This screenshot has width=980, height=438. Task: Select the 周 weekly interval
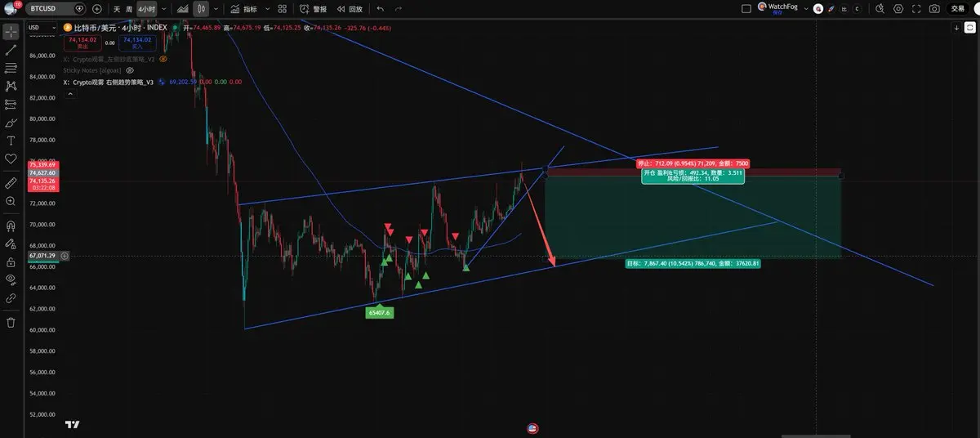click(129, 9)
